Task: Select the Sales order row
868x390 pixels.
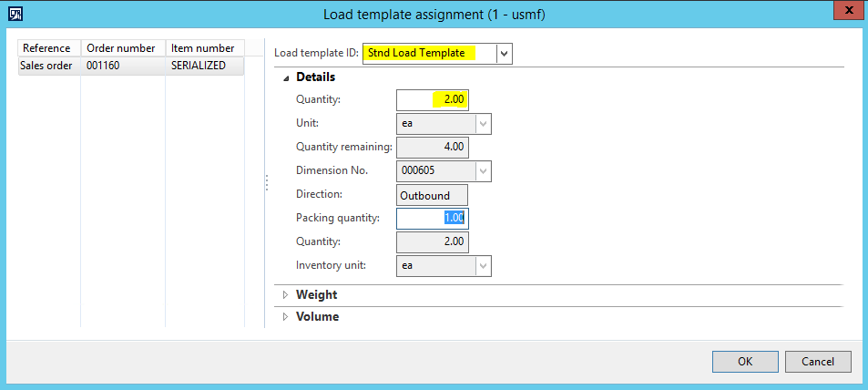Action: (x=46, y=66)
